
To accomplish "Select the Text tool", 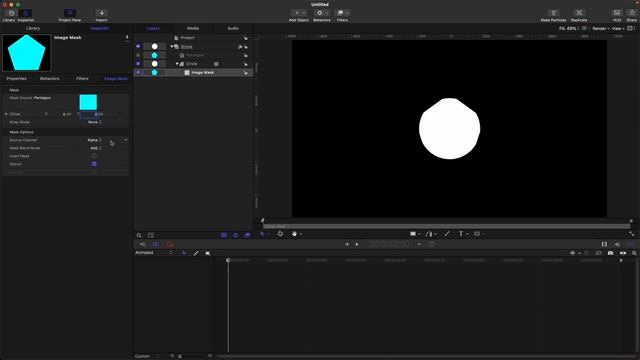I will (x=461, y=234).
